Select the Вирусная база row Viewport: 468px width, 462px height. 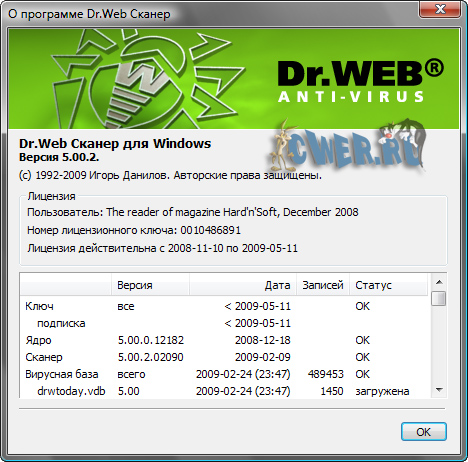click(224, 374)
